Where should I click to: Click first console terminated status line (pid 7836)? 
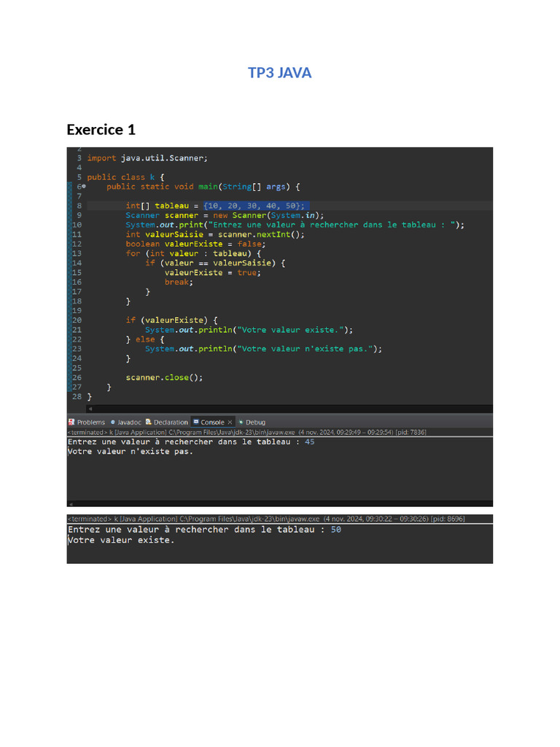pyautogui.click(x=246, y=432)
